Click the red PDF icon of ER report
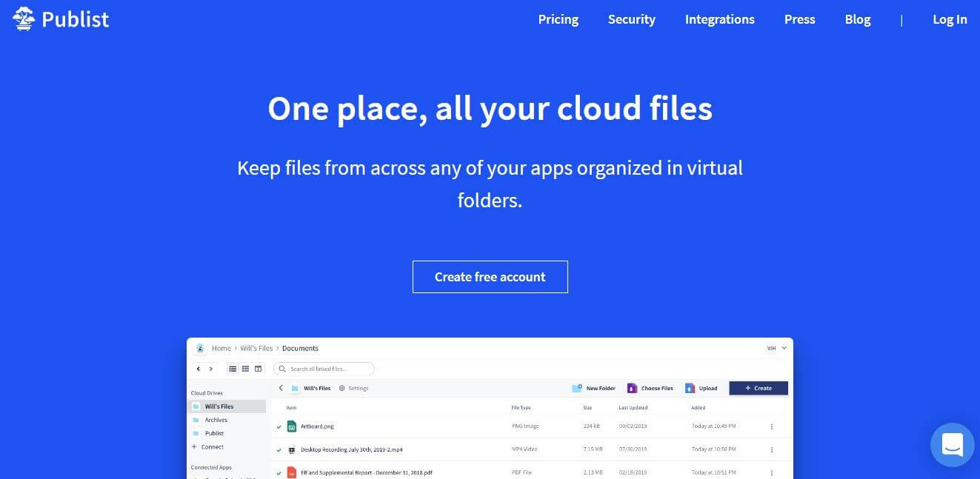Viewport: 980px width, 479px height. 292,472
